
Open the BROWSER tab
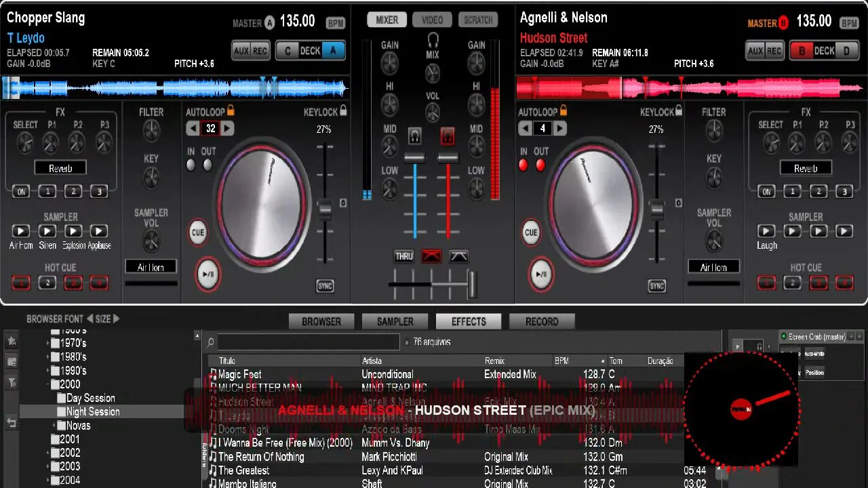[x=321, y=321]
